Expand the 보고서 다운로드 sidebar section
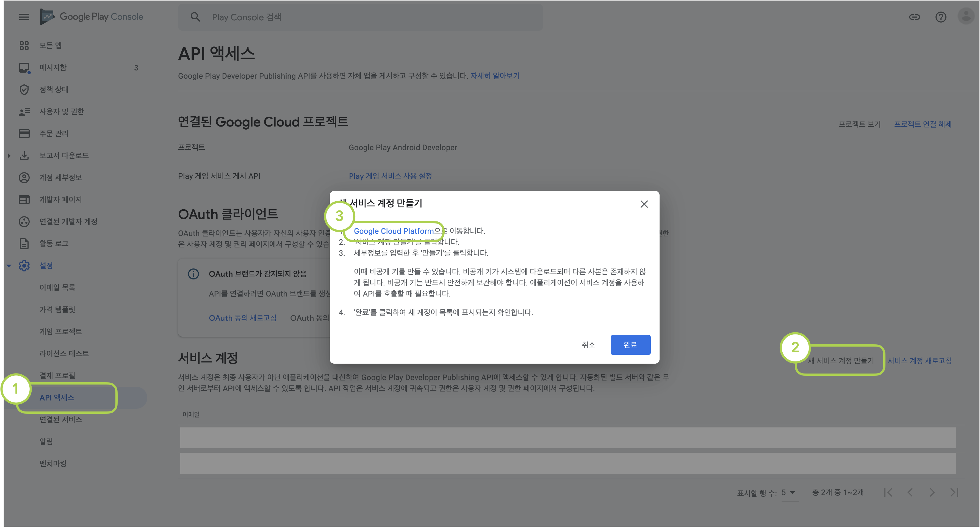 (9, 156)
